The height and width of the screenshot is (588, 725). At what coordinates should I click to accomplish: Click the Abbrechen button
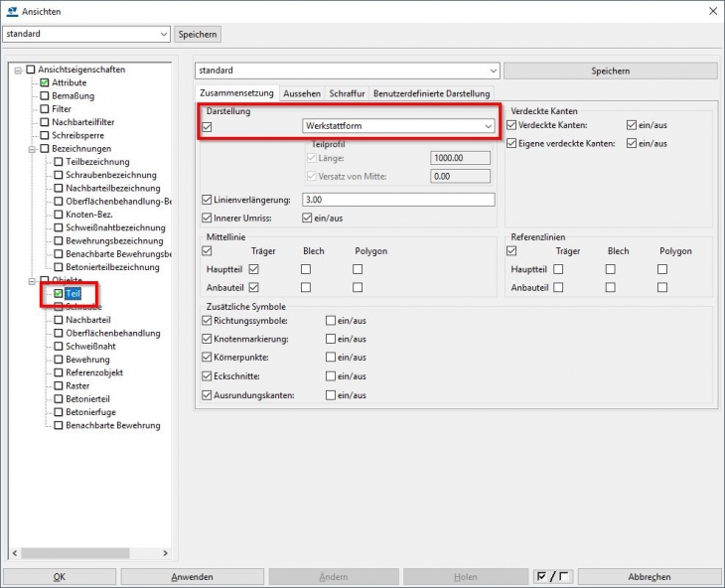coord(649,576)
